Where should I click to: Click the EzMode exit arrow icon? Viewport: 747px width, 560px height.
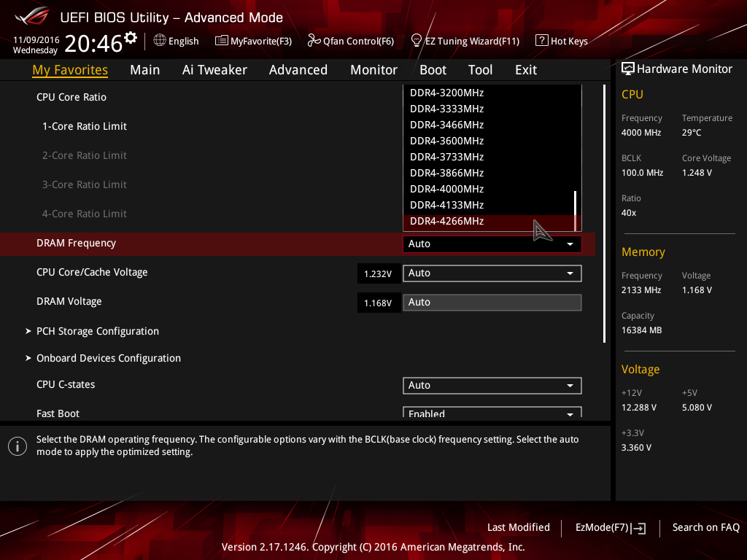pyautogui.click(x=638, y=528)
